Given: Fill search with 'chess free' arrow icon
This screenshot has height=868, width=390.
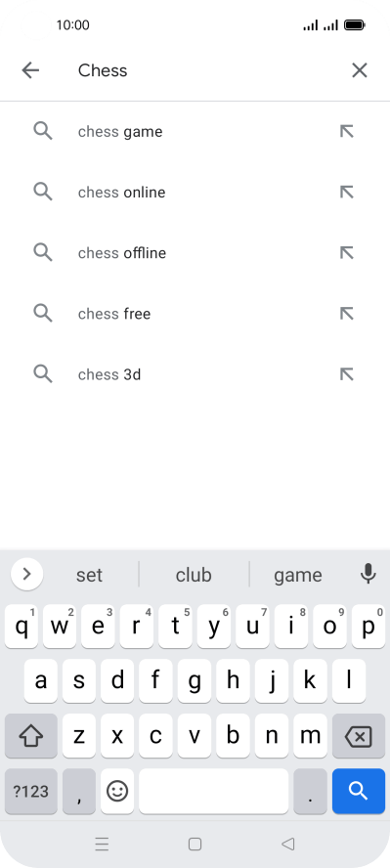Looking at the screenshot, I should pyautogui.click(x=346, y=314).
